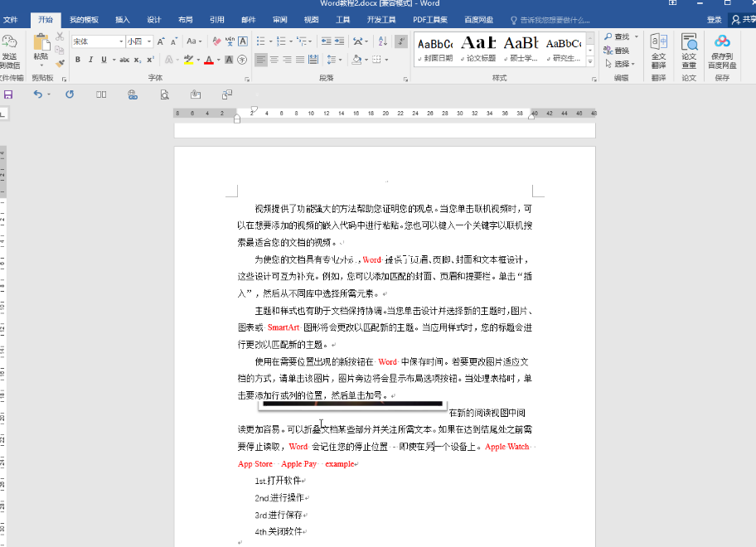Click the read mode (two-page) icon in quick toolbar
Screen dimensions: 756x547
[x=101, y=94]
